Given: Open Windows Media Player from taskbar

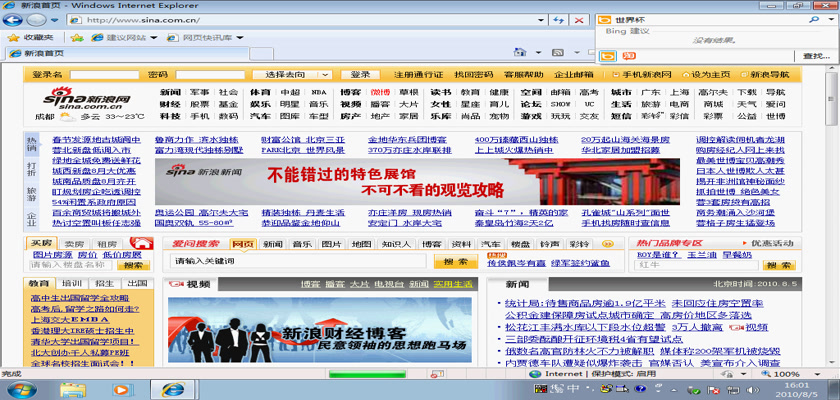Looking at the screenshot, I should tap(123, 388).
